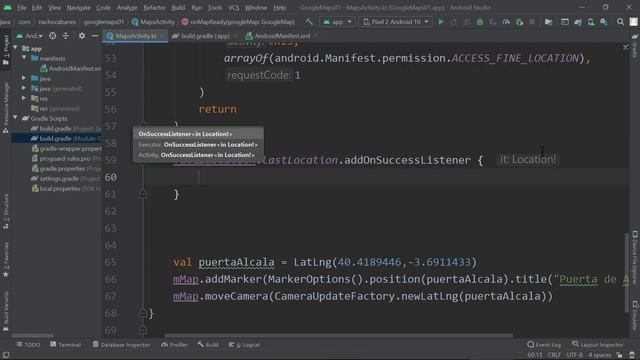Toggle the Device File Explorer side tab
This screenshot has height=360, width=640.
tap(635, 257)
